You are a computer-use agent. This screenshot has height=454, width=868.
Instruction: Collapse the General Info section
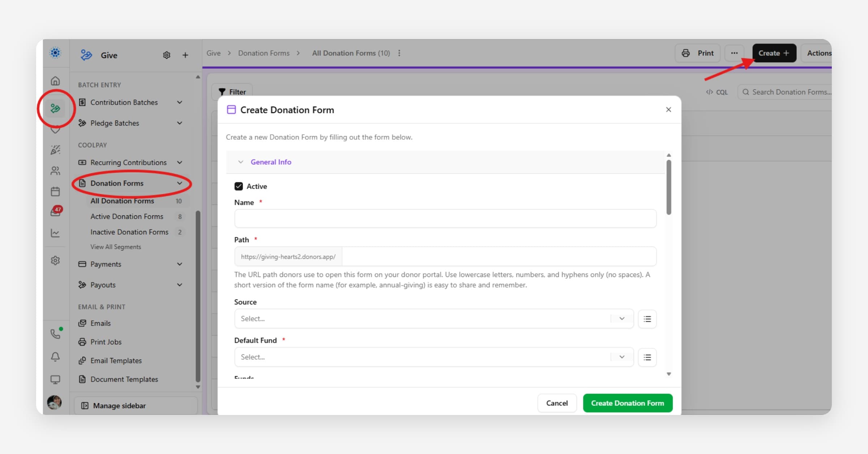(x=241, y=162)
